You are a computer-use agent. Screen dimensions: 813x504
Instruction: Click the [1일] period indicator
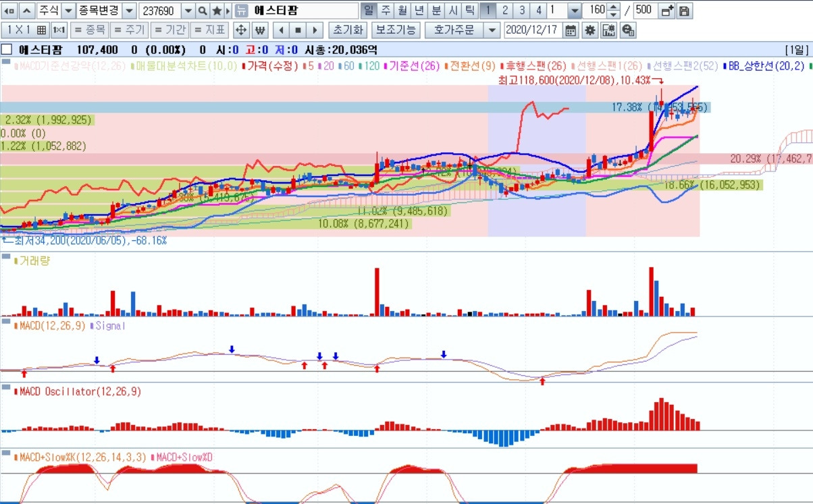tap(797, 50)
